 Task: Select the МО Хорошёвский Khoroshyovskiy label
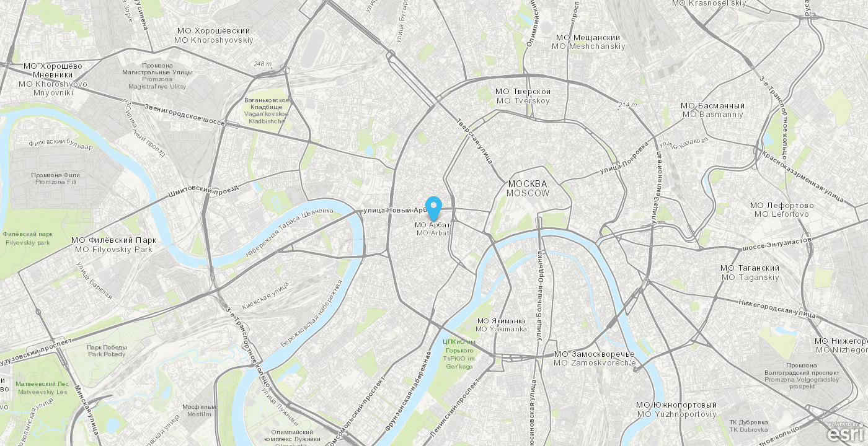point(213,35)
